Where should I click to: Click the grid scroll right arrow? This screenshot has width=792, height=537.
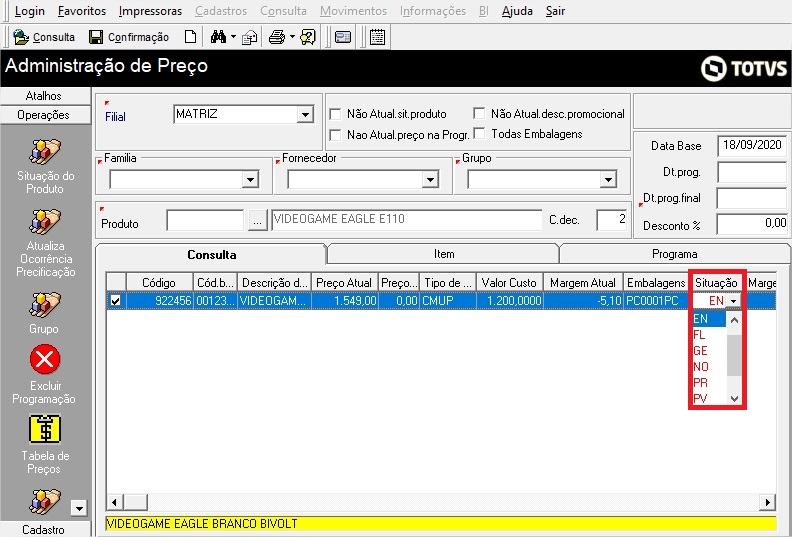tap(768, 502)
